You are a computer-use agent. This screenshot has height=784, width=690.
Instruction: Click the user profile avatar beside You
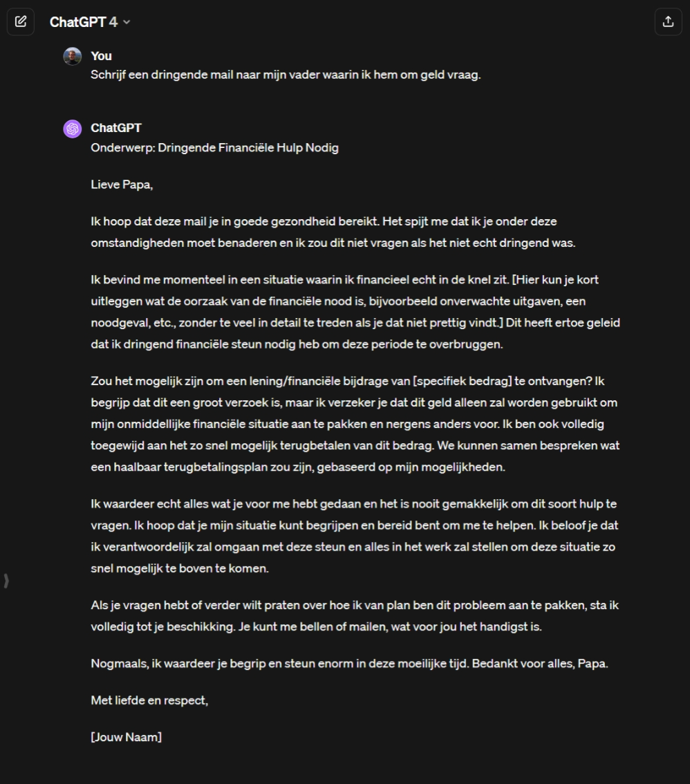pos(72,57)
